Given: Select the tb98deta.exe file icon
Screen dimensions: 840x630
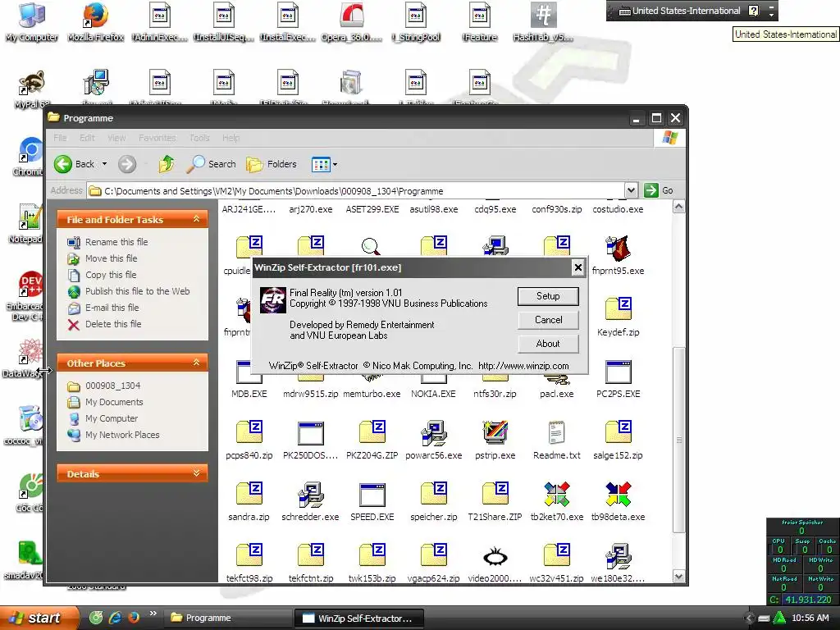Looking at the screenshot, I should tap(619, 495).
